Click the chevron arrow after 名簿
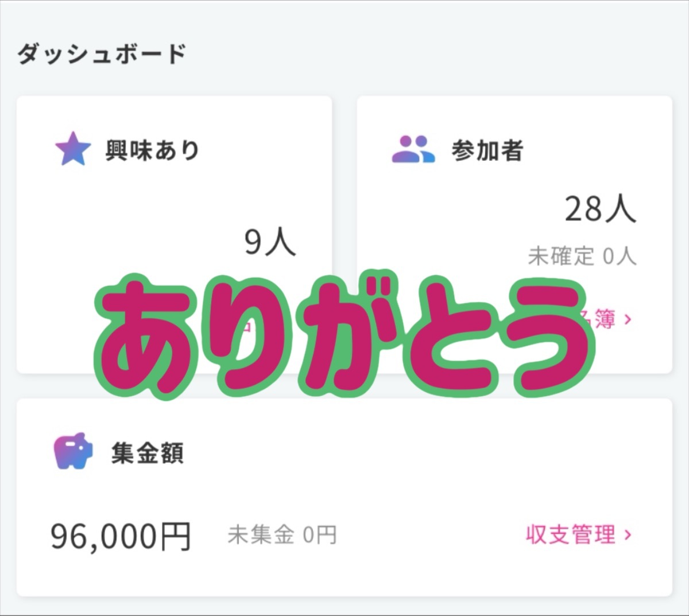 click(x=628, y=319)
